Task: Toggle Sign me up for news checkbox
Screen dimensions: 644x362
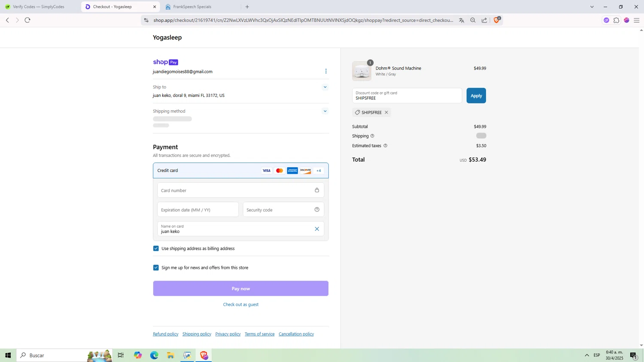Action: tap(156, 268)
